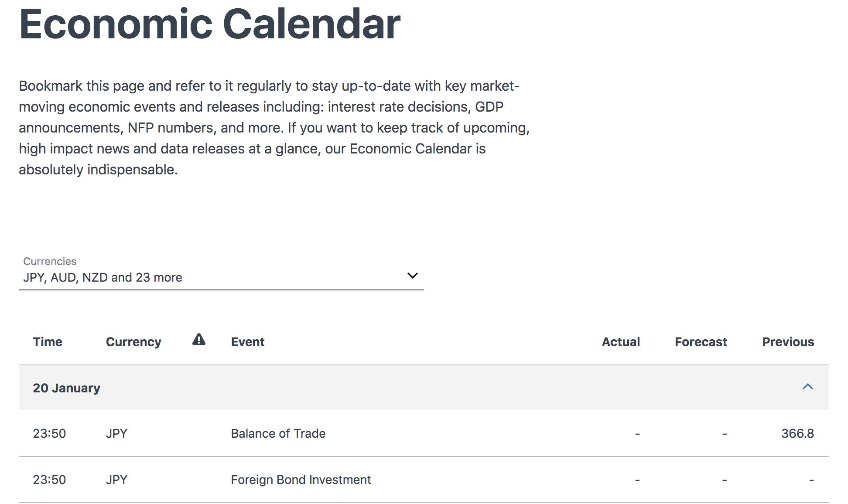Collapse the 20 January section chevron

tap(808, 387)
